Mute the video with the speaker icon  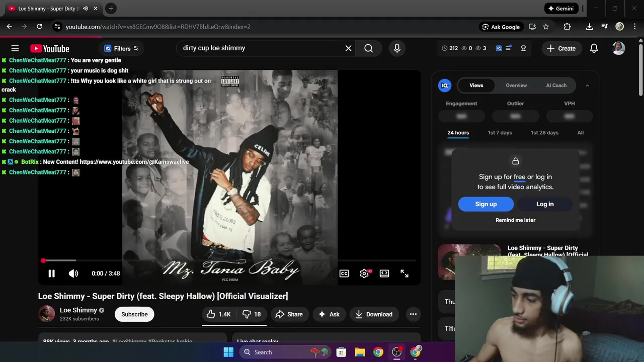(73, 274)
